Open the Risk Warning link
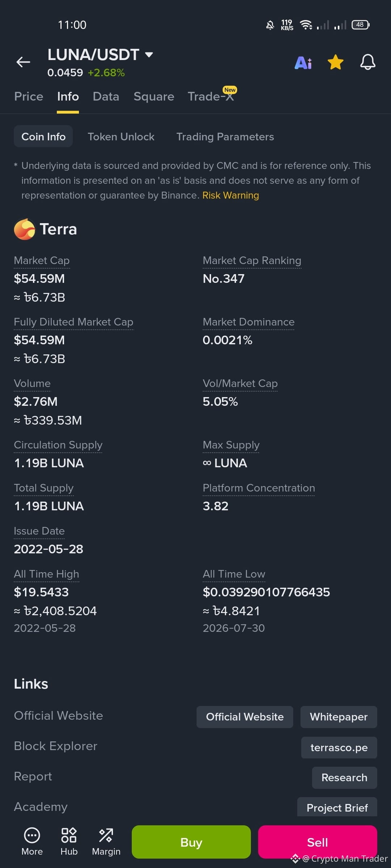The width and height of the screenshot is (391, 868). (231, 195)
